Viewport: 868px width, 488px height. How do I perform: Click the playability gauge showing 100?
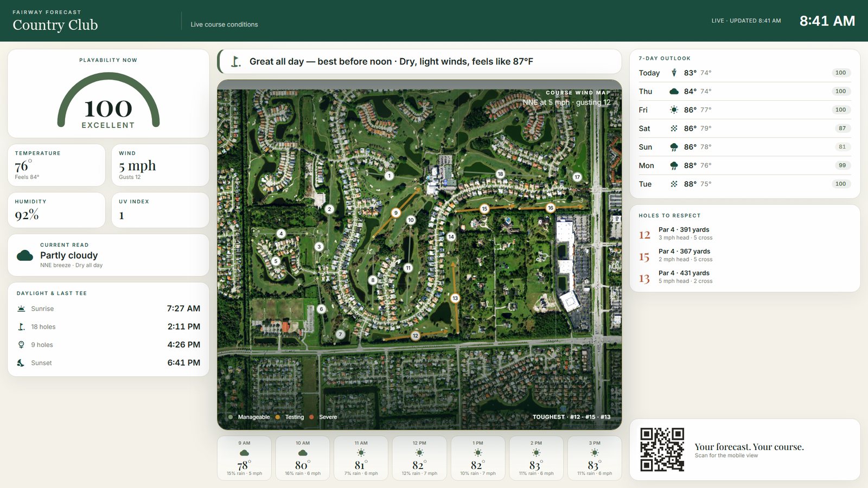(x=108, y=101)
